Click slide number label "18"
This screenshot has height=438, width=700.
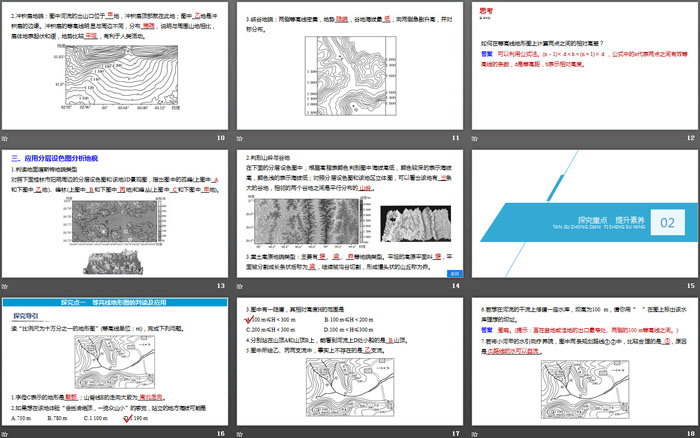[691, 434]
